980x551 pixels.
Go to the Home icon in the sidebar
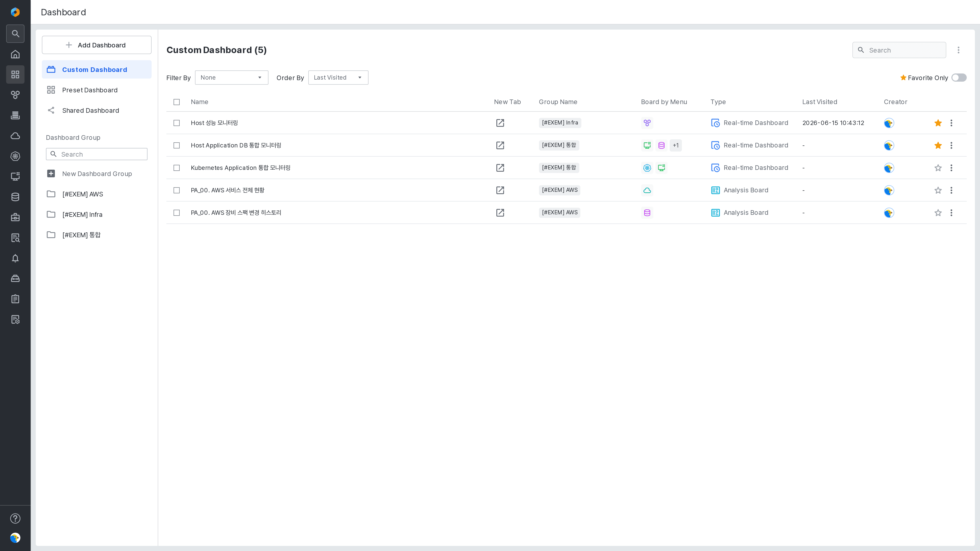15,54
